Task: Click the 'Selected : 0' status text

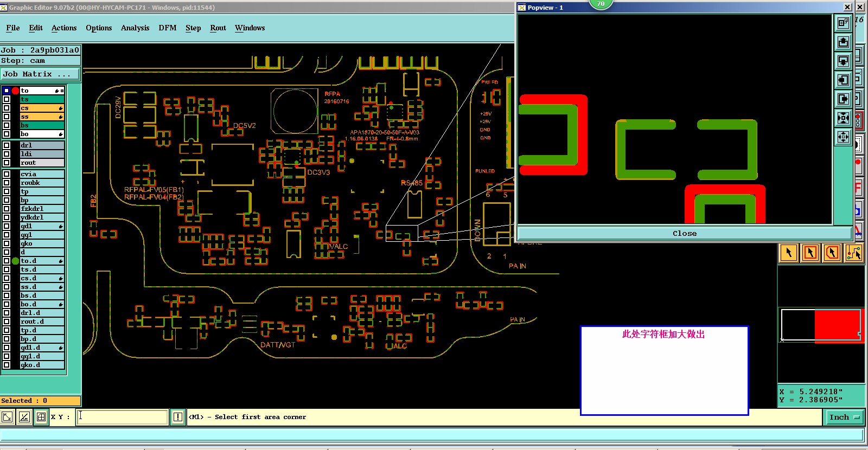Action: pyautogui.click(x=24, y=401)
